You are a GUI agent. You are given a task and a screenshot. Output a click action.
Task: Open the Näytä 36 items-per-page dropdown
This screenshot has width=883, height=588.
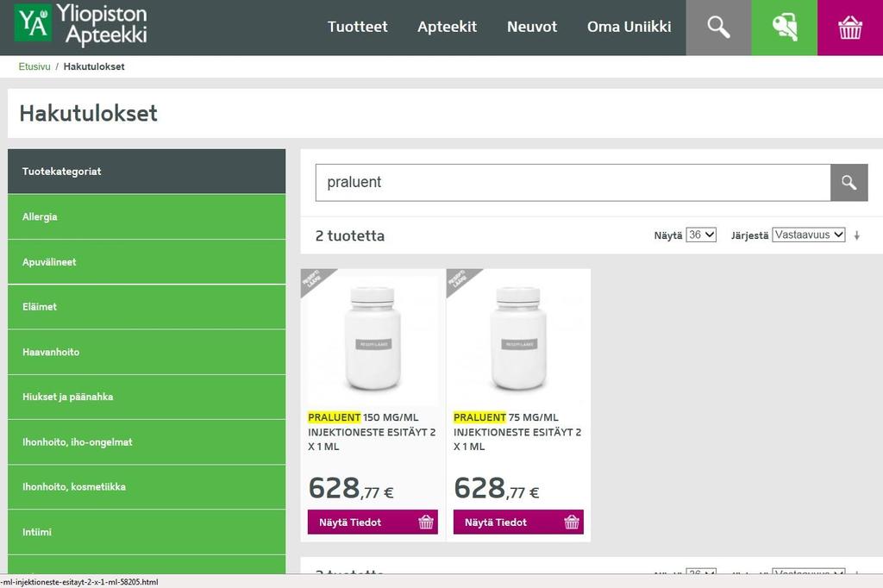point(701,235)
